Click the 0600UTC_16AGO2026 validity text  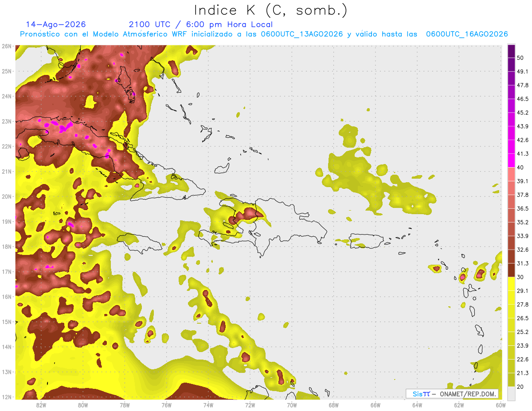pyautogui.click(x=467, y=34)
